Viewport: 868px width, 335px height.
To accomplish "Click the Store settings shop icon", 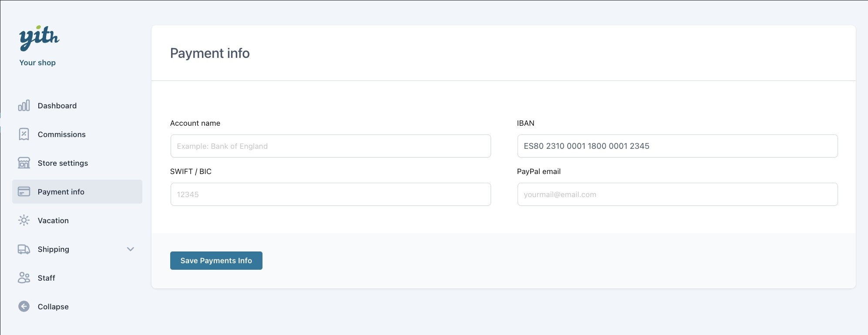I will click(24, 163).
